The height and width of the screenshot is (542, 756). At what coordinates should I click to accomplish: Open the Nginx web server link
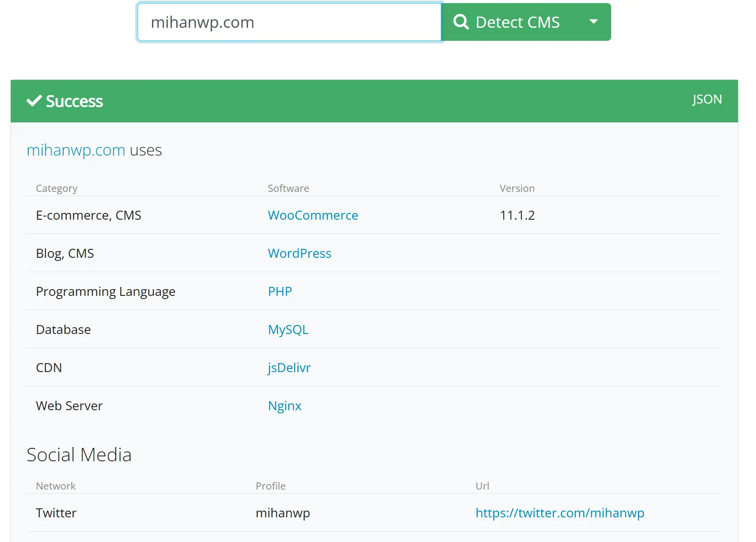pos(285,406)
